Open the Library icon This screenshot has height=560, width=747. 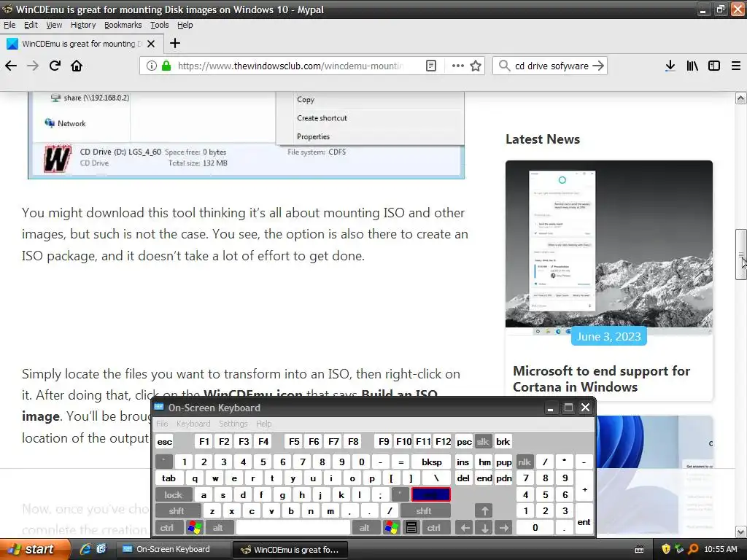click(x=692, y=66)
